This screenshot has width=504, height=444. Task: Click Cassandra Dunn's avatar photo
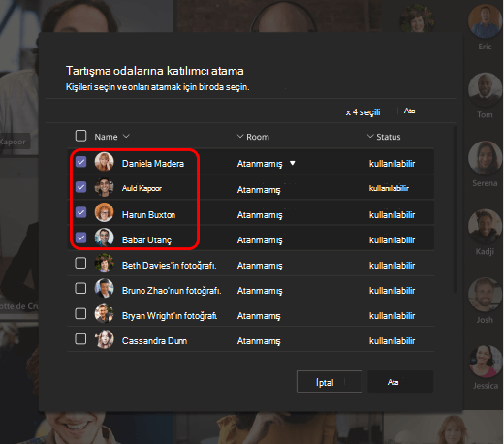(104, 339)
